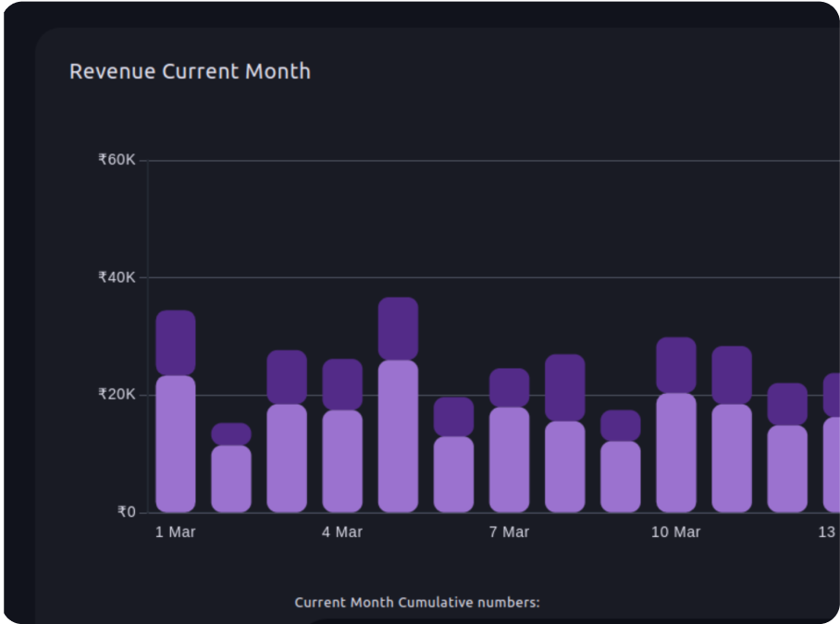840x624 pixels.
Task: Click light lower segment of 3 Mar bar
Action: pyautogui.click(x=287, y=459)
